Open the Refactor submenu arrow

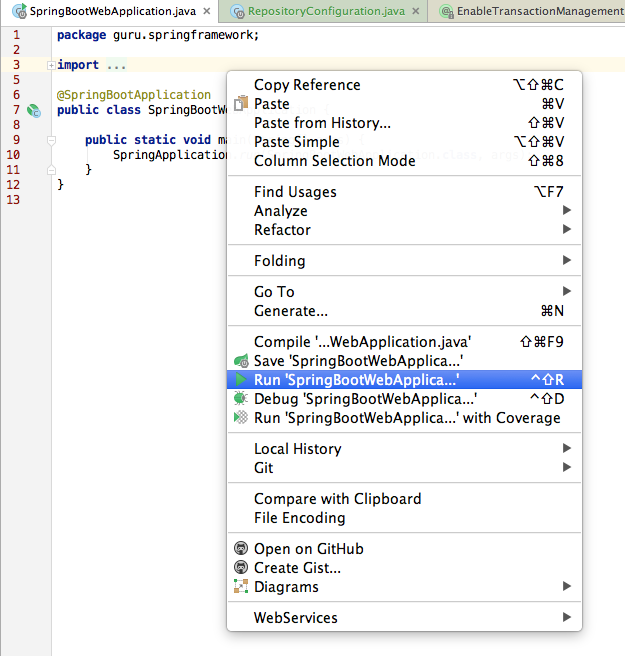[567, 229]
